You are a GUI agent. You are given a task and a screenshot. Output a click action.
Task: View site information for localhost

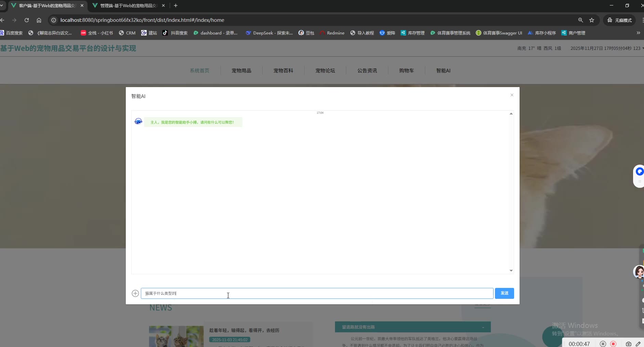click(54, 20)
